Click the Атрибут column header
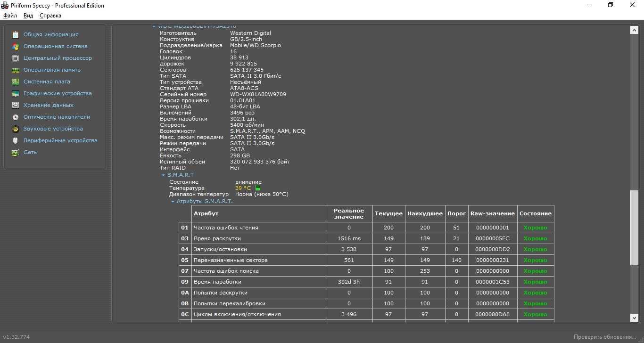Screen dimensions: 644x343 tap(258, 213)
